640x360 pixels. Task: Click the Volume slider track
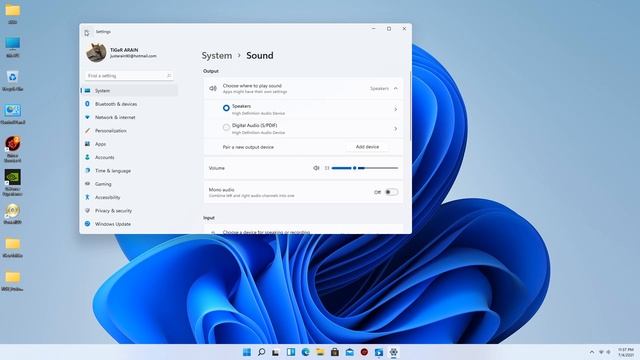click(365, 168)
